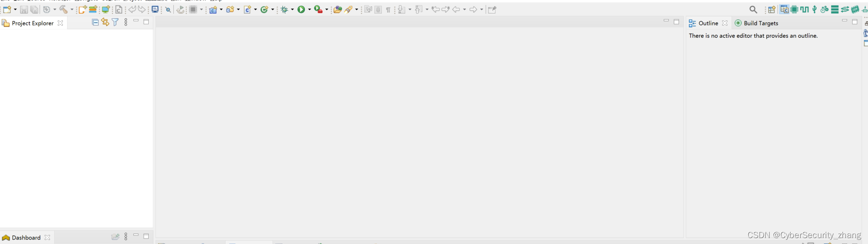Image resolution: width=868 pixels, height=244 pixels.
Task: Switch to the Build Targets tab
Action: (x=756, y=23)
